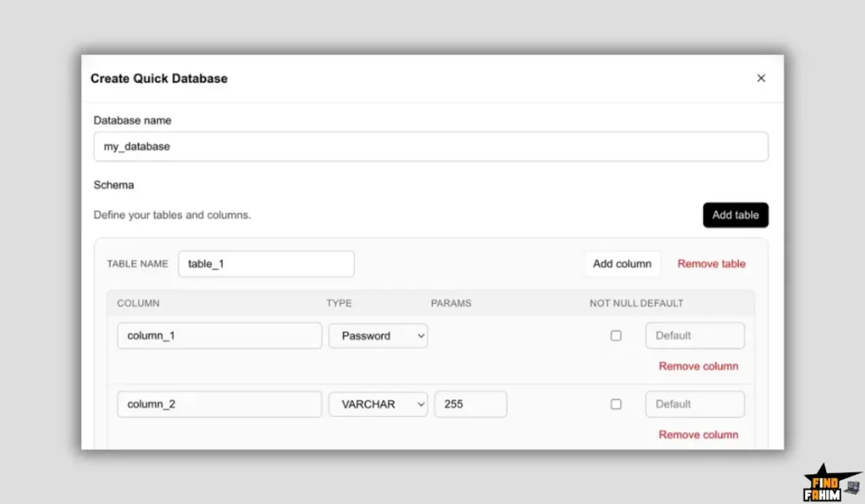This screenshot has width=865, height=504.
Task: Click the laptop icon in the FindFahim watermark
Action: [852, 488]
